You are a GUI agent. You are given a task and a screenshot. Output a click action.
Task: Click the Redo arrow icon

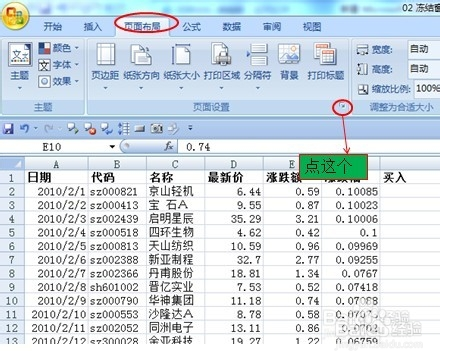[x=49, y=128]
